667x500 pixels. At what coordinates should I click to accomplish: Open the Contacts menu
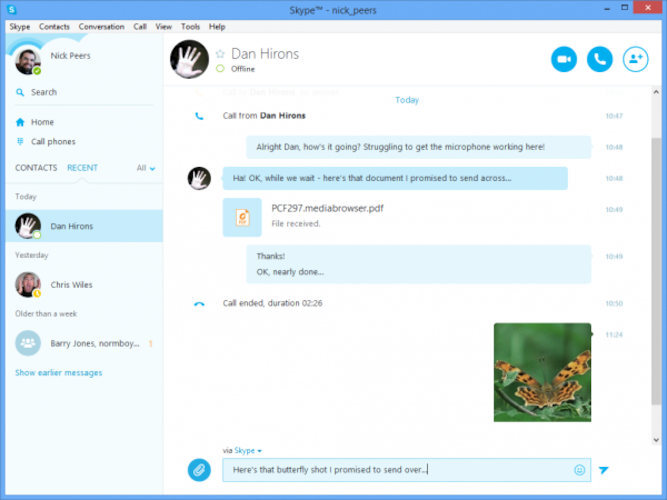click(54, 26)
